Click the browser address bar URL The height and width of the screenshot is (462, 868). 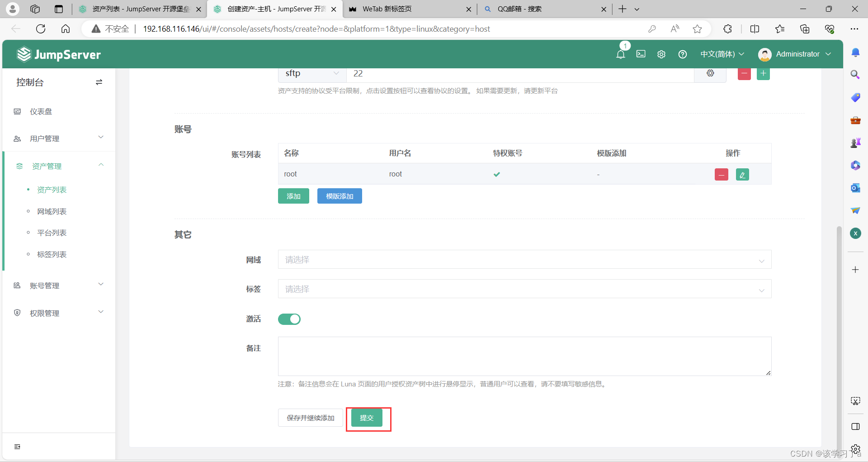tap(316, 29)
